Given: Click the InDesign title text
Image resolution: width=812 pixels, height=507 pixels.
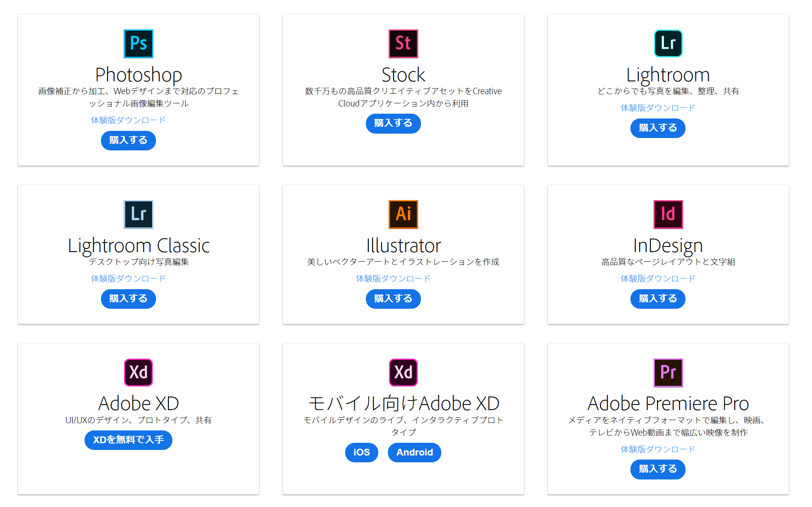Looking at the screenshot, I should [668, 246].
